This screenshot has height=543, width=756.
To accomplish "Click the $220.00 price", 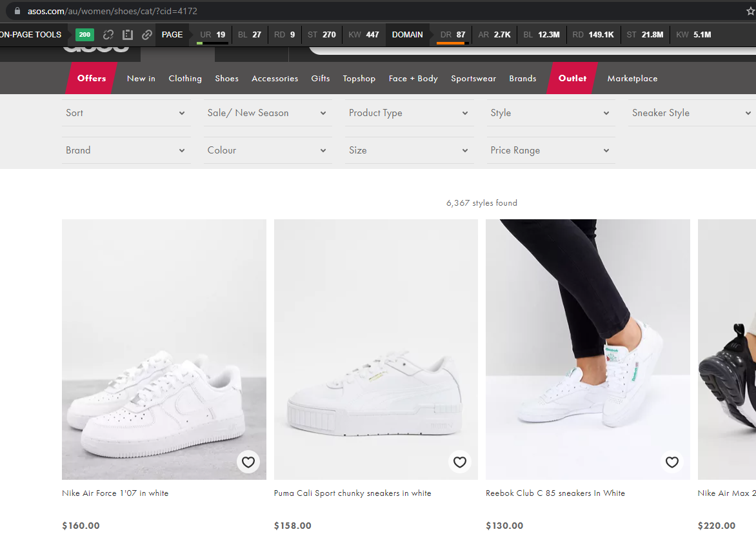I will pos(717,526).
